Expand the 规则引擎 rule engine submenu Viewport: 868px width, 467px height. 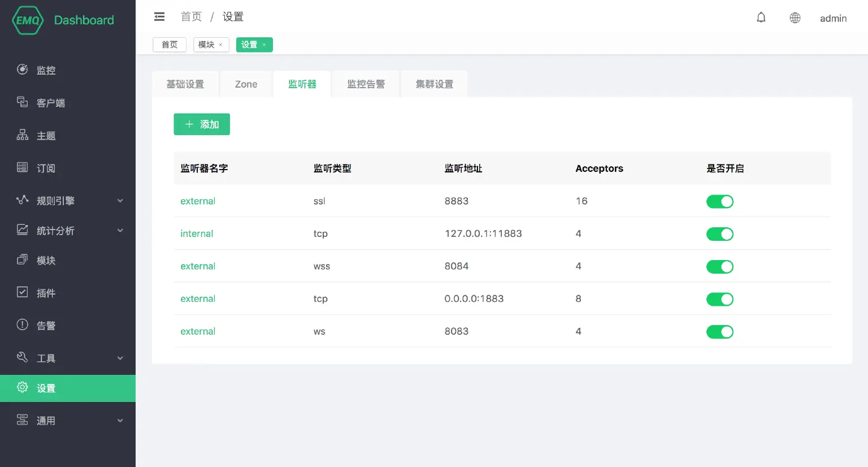(120, 201)
